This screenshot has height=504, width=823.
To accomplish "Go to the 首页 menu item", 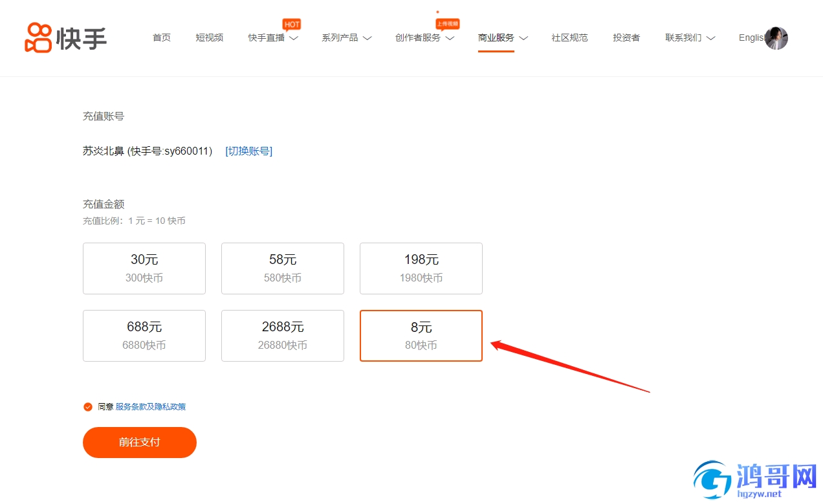I will [162, 38].
